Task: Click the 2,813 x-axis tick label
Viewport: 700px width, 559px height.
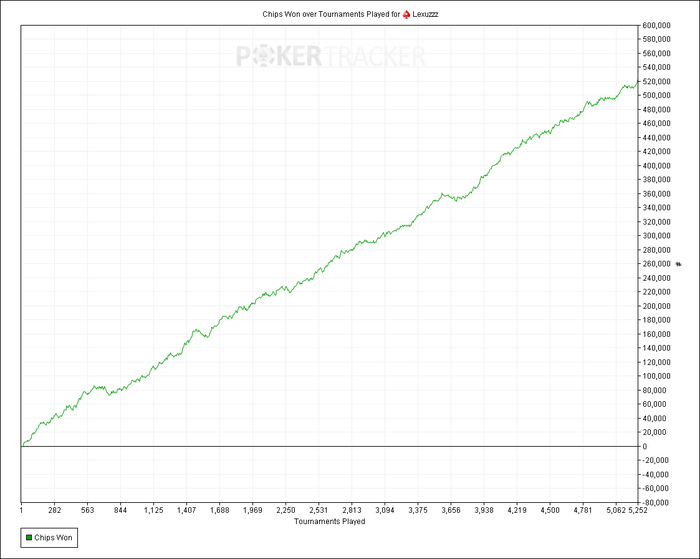Action: pyautogui.click(x=352, y=510)
